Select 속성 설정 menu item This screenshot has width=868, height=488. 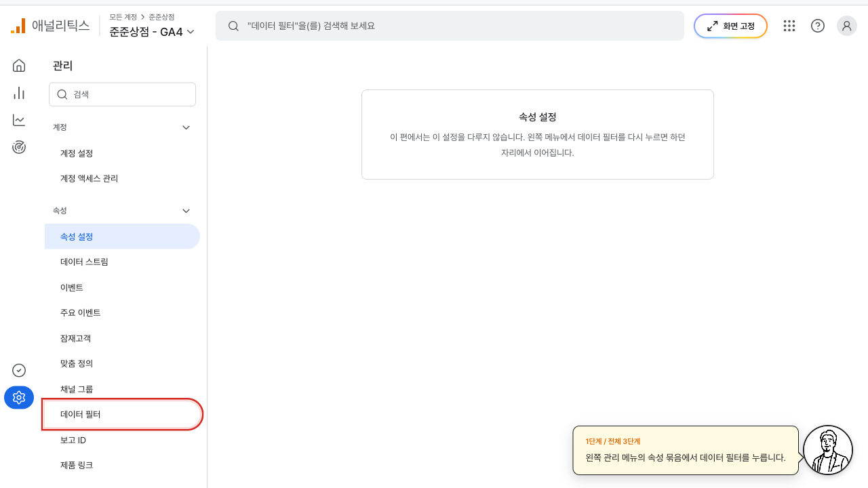tap(122, 237)
